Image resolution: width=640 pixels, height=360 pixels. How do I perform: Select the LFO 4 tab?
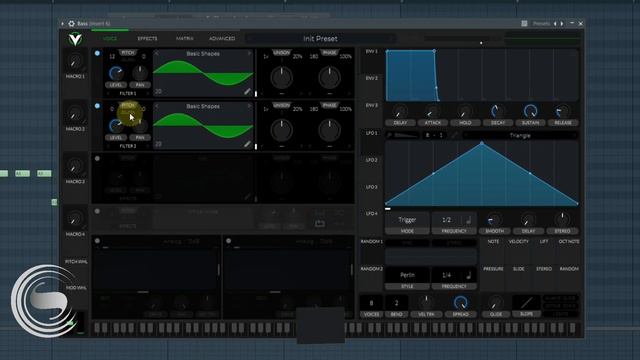coord(371,214)
